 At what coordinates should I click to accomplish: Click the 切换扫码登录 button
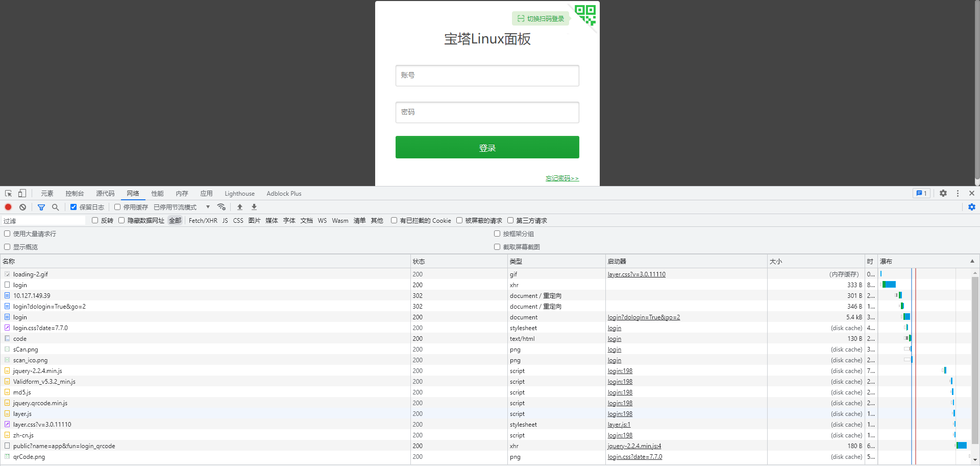[x=541, y=18]
